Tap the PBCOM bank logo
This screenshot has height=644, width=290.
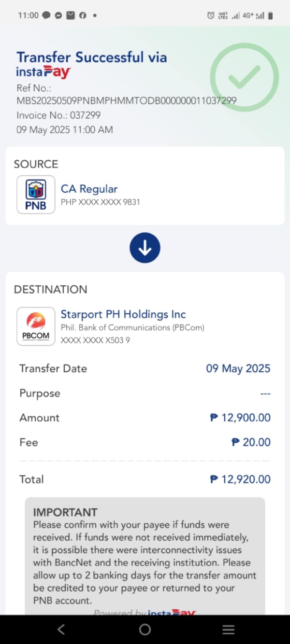point(36,326)
